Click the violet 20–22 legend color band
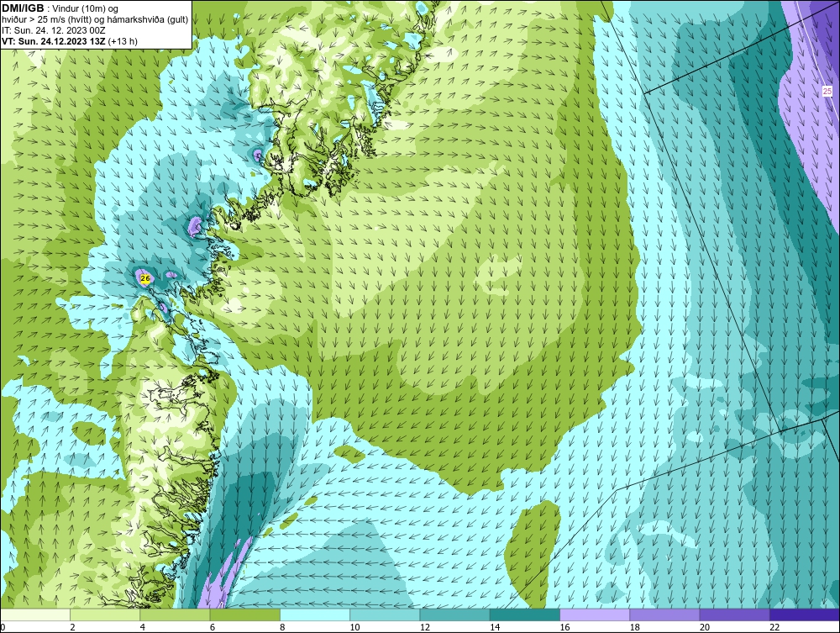Viewport: 840px width, 633px height. pos(734,615)
